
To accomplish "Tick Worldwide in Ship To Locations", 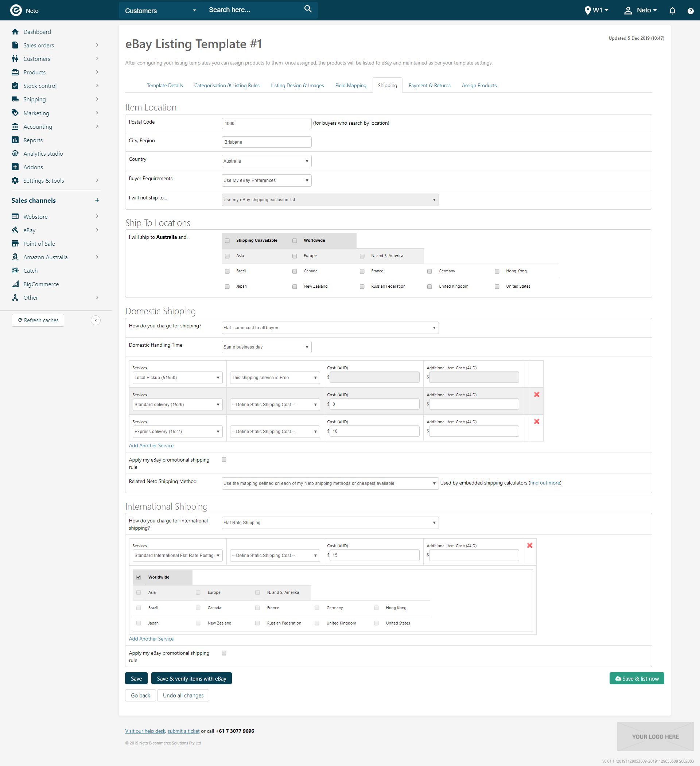I will (x=295, y=241).
